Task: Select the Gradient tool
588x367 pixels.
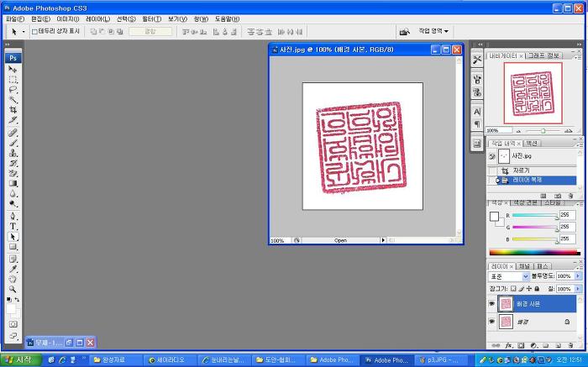Action: click(x=13, y=183)
